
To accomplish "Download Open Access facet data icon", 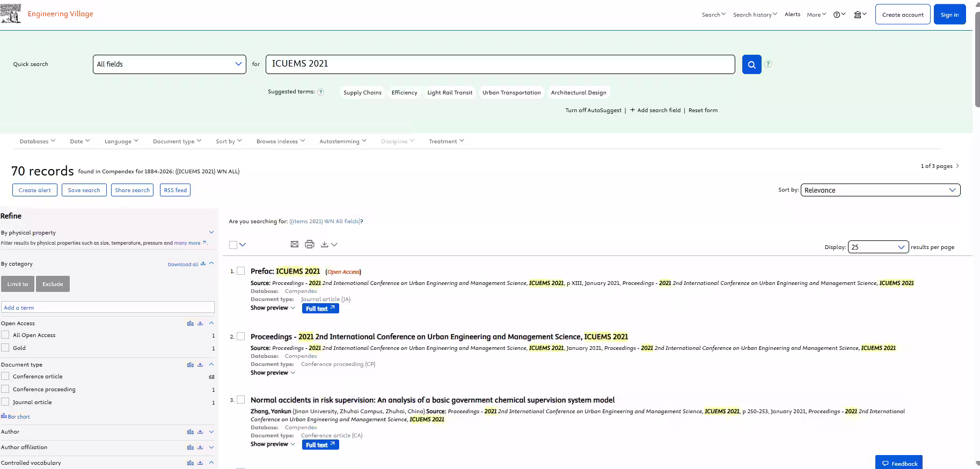I will (200, 323).
